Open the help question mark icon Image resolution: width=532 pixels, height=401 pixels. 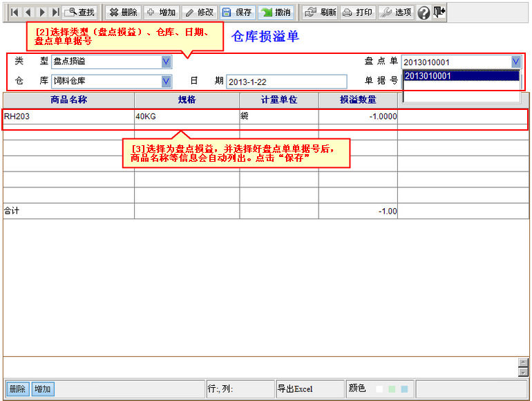point(424,12)
